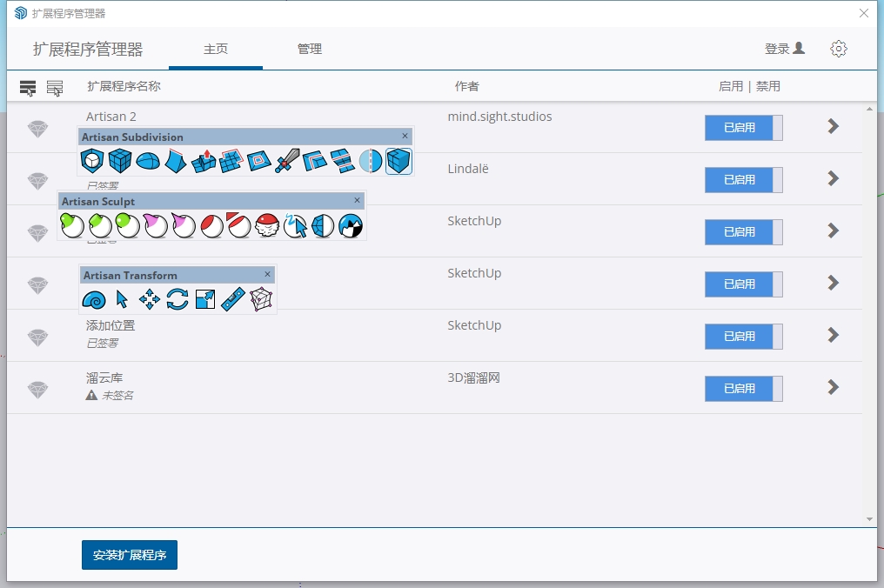Viewport: 884px width, 588px height.
Task: Toggle the 已启用 switch in the Lindalë row
Action: 744,180
